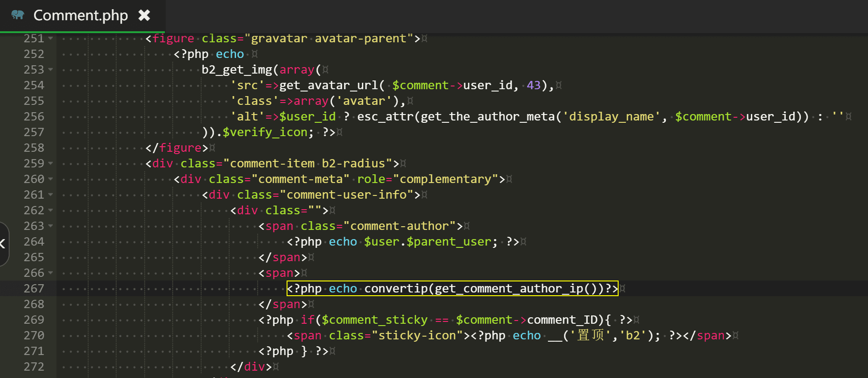Fold the comment-meta div at line 260

51,179
